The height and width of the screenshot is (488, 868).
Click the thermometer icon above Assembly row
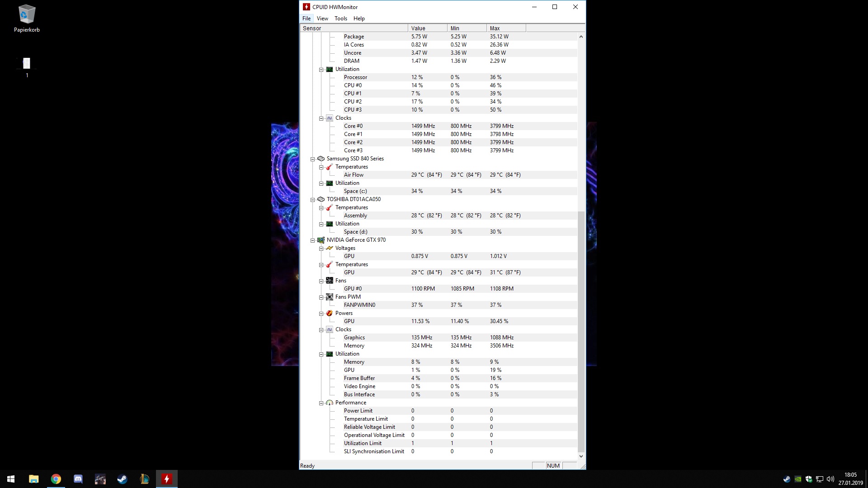click(330, 207)
